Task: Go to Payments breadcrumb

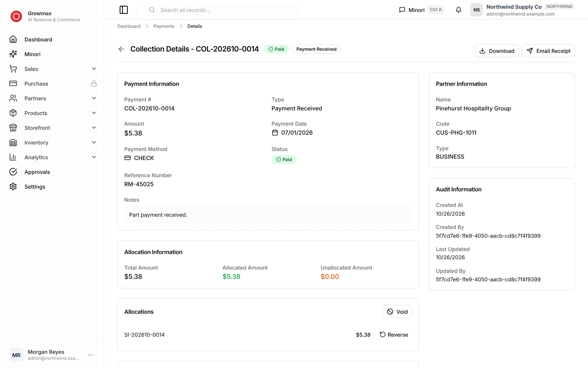Action: 164,26
